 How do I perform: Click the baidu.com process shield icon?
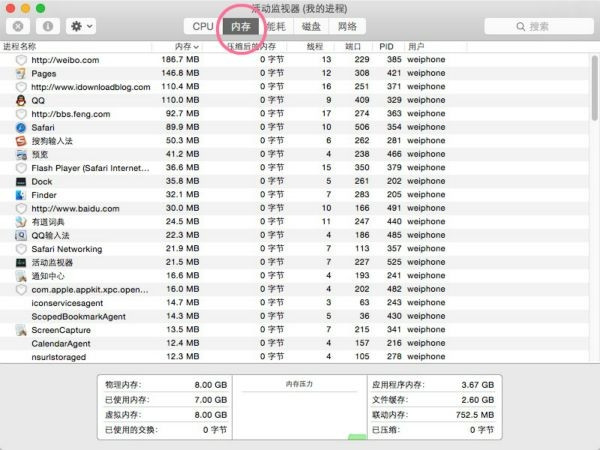pyautogui.click(x=21, y=209)
